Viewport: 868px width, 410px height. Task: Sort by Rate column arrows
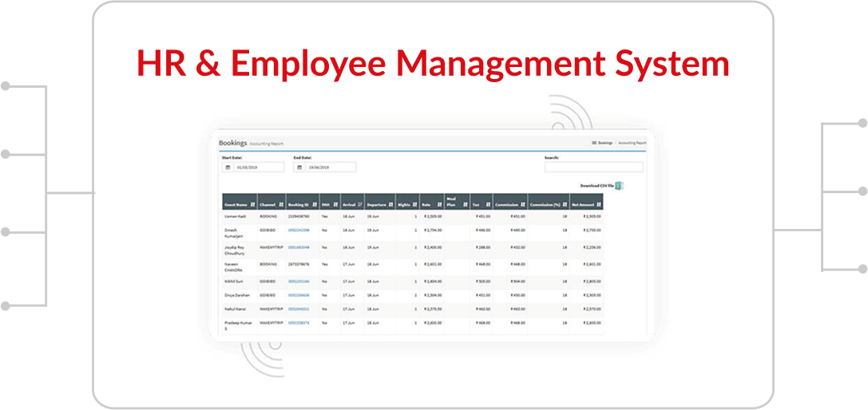439,205
